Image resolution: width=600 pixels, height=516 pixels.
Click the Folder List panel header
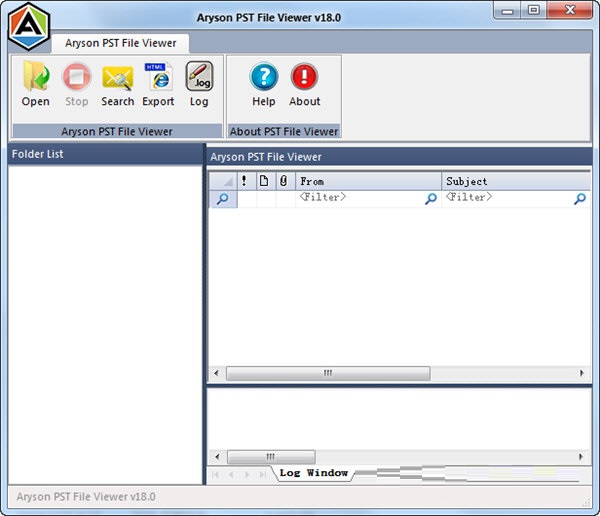point(105,154)
